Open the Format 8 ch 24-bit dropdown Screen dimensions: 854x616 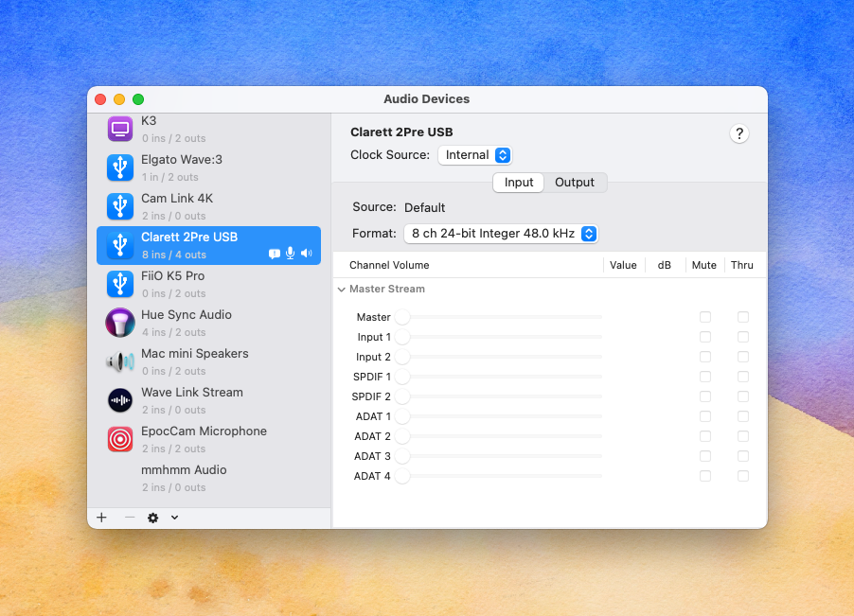(x=501, y=234)
